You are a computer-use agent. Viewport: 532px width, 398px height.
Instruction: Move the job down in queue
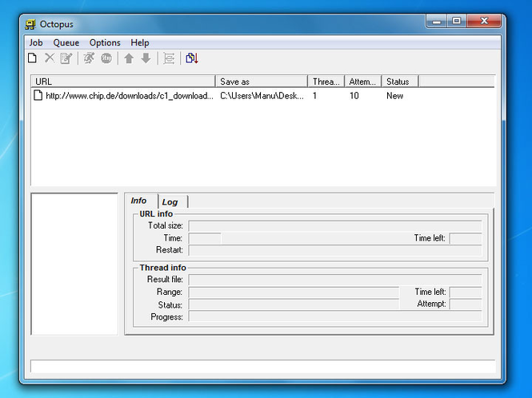coord(146,58)
